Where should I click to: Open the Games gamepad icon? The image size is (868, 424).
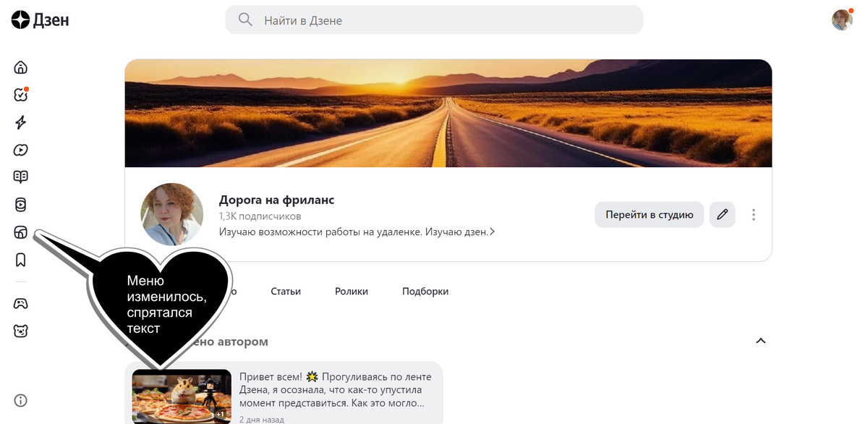(20, 303)
